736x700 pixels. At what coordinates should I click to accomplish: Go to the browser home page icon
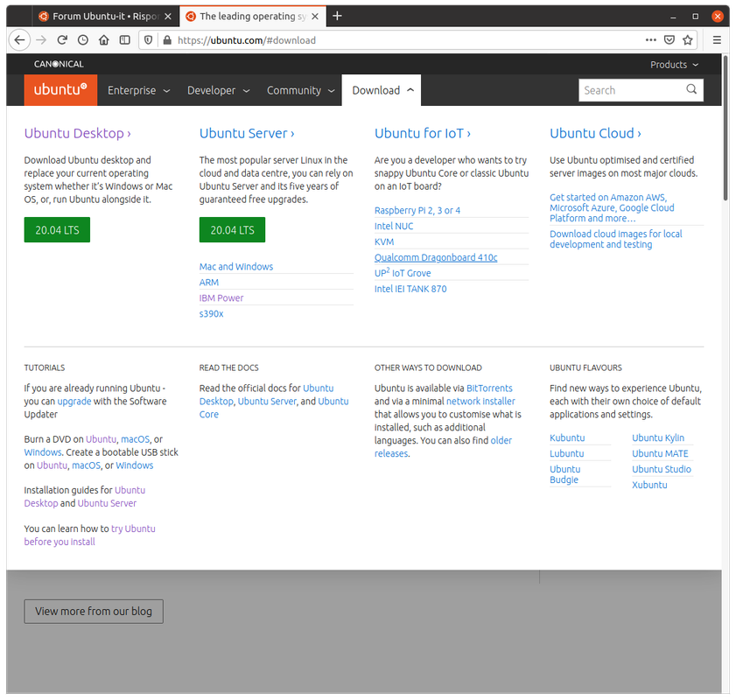[x=104, y=40]
